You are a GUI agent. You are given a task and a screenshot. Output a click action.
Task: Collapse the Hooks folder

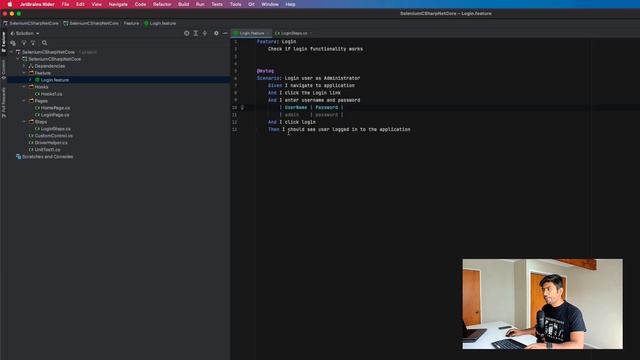(x=24, y=87)
